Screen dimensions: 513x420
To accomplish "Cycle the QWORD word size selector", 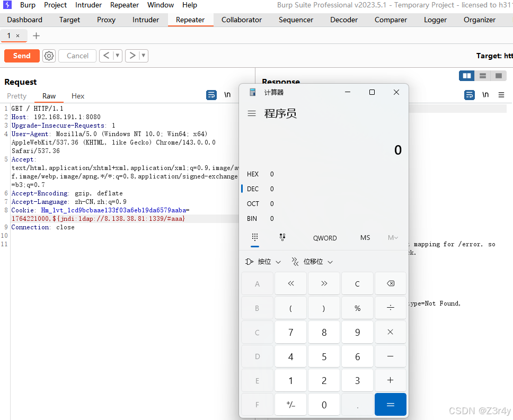I will (325, 238).
